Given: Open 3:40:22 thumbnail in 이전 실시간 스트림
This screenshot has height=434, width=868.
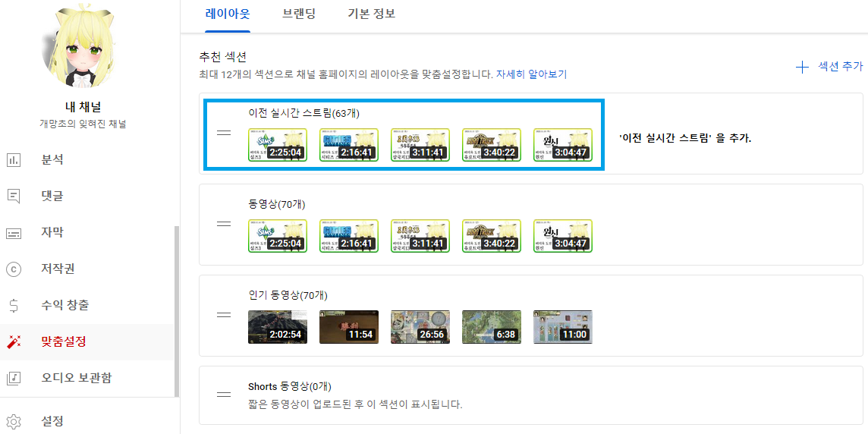Looking at the screenshot, I should 492,145.
